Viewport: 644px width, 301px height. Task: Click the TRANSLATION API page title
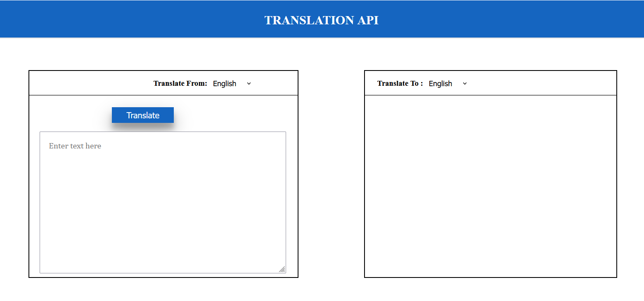[322, 20]
